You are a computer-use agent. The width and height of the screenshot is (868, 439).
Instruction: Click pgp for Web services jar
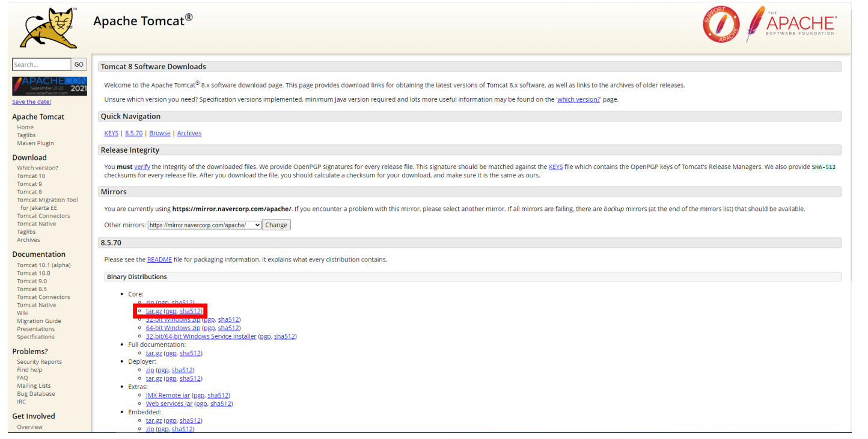(x=201, y=404)
